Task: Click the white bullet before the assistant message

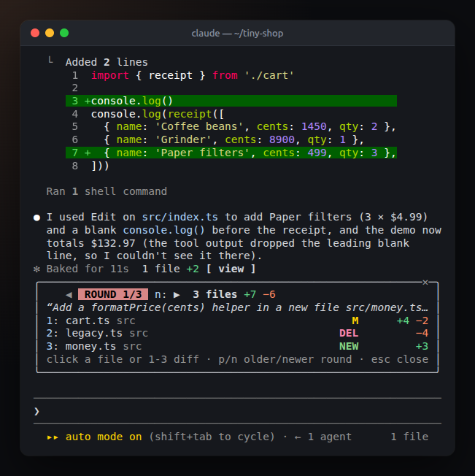Action: (36, 218)
